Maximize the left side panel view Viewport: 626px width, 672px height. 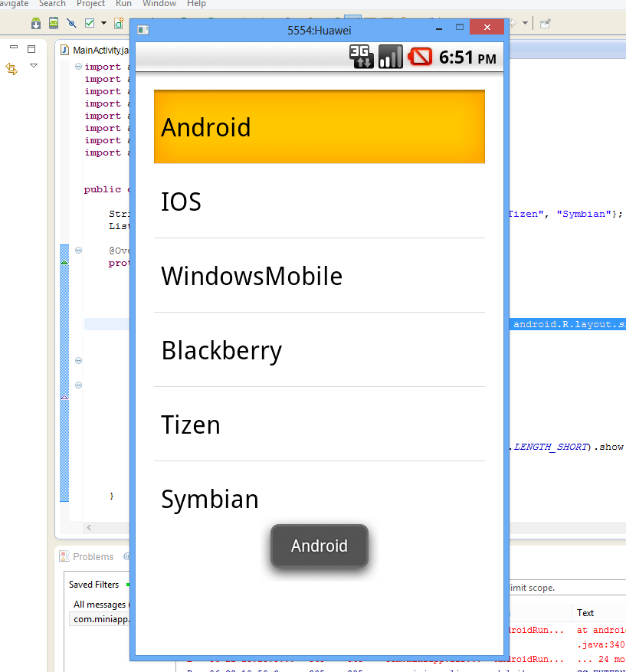31,49
